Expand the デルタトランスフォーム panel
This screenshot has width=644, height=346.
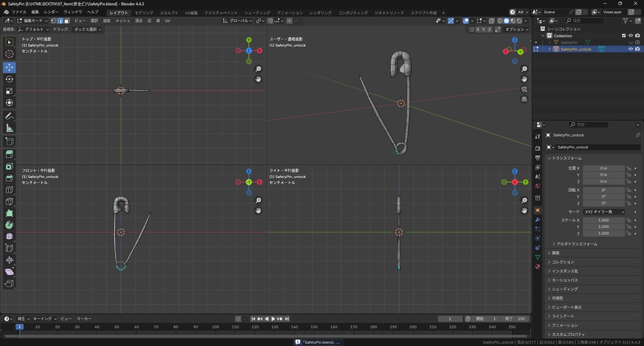click(577, 243)
